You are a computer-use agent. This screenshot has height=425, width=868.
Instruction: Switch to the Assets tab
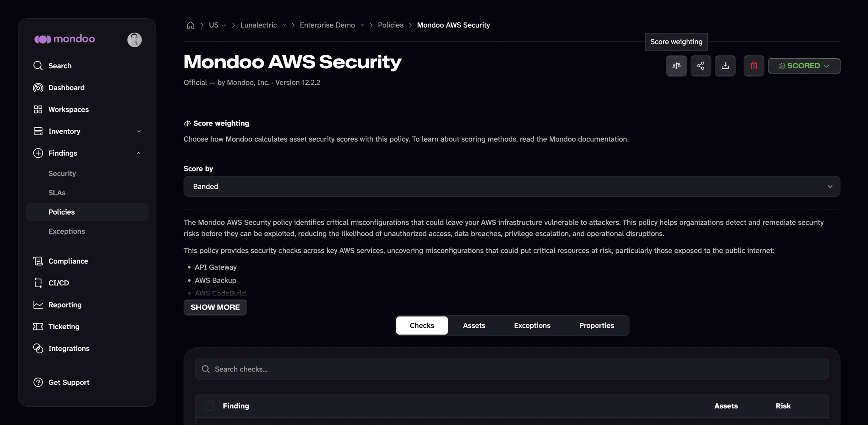coord(474,325)
